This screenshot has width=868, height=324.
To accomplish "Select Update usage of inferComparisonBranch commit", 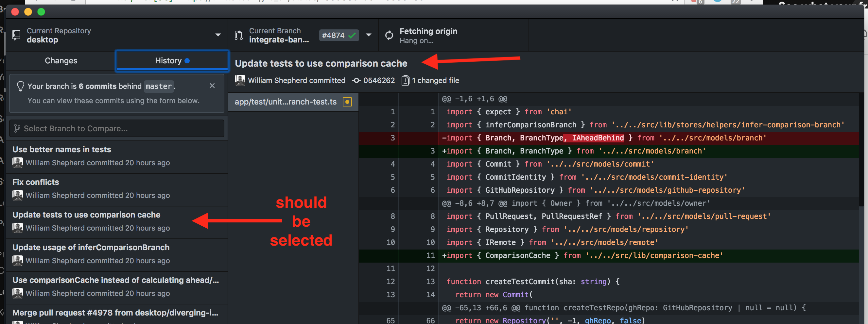I will tap(116, 255).
